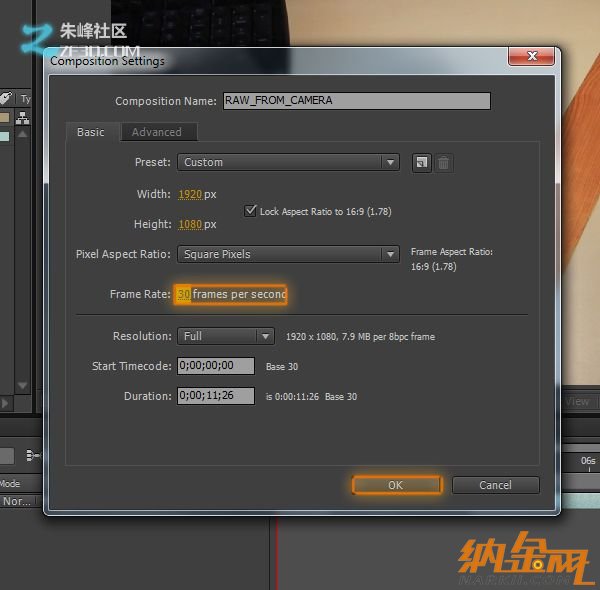Click the Start Timecode field
This screenshot has height=590, width=600.
coord(215,366)
